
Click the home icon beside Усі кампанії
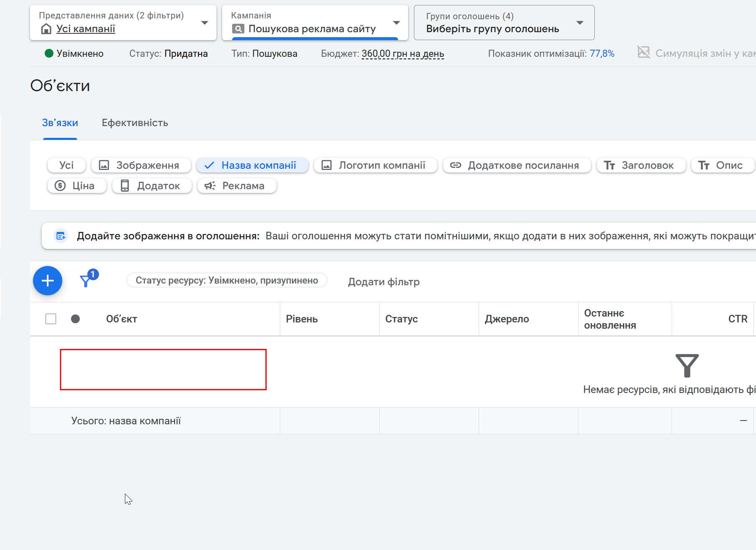tap(46, 29)
